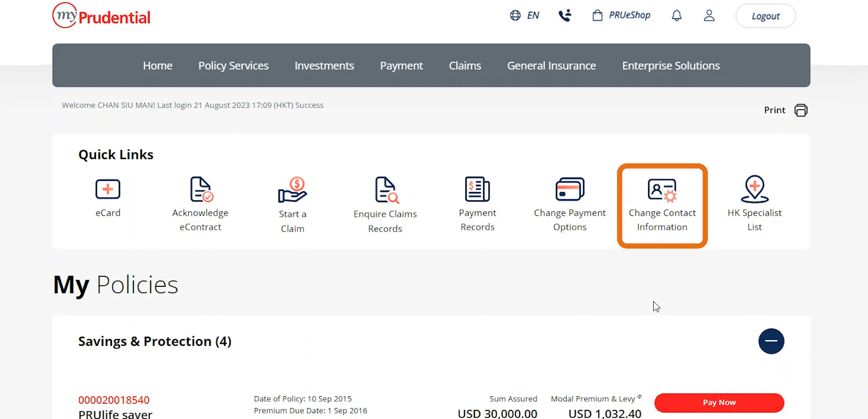Open the PRUeShop cart icon
Screen dimensions: 868x419
(597, 15)
